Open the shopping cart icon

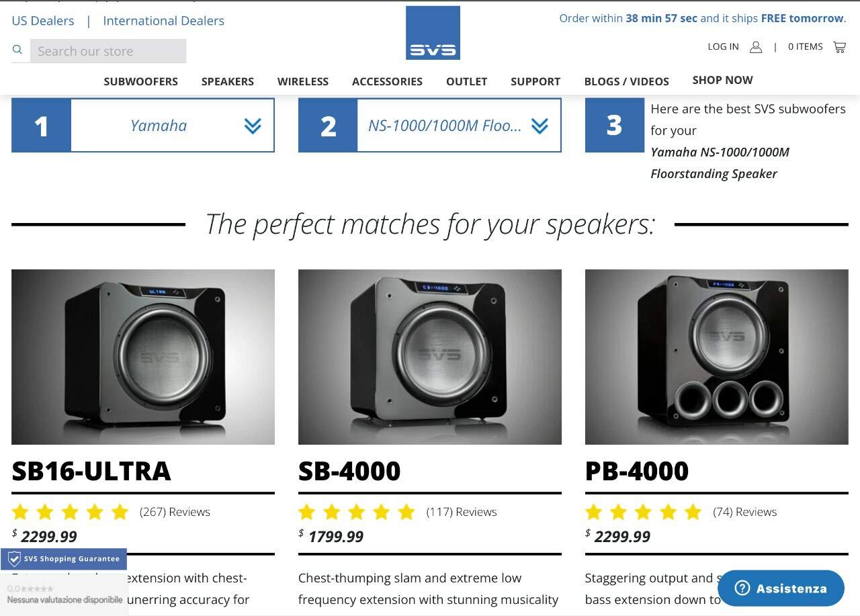coord(839,47)
